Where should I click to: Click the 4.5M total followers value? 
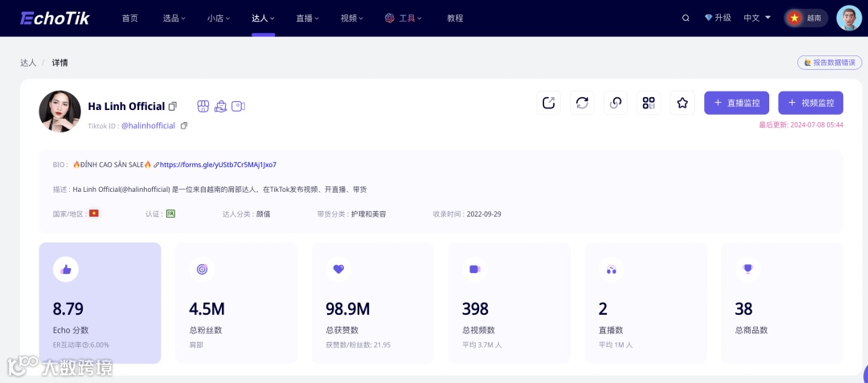click(x=207, y=308)
